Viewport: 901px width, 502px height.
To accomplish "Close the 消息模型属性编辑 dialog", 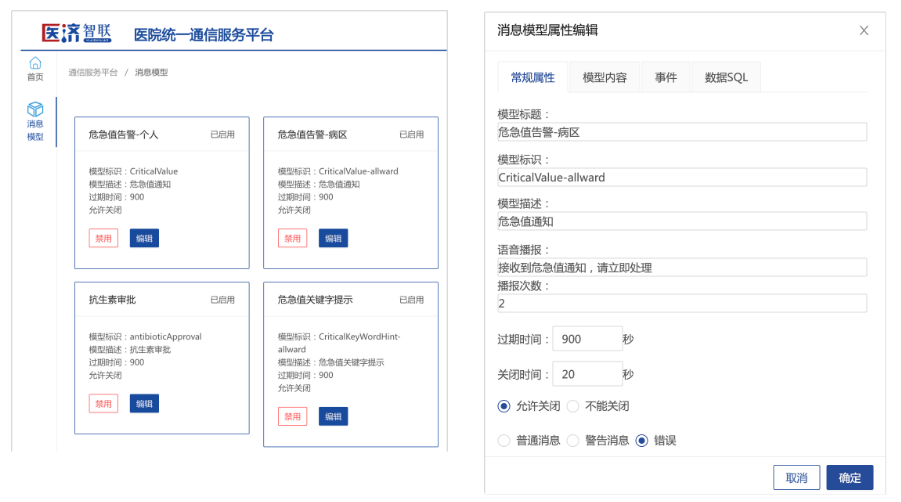I will point(864,30).
